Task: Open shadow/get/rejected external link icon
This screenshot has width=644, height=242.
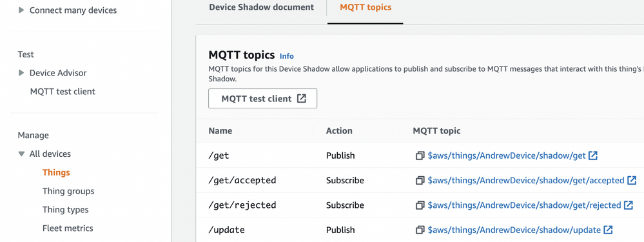Action: (x=629, y=205)
